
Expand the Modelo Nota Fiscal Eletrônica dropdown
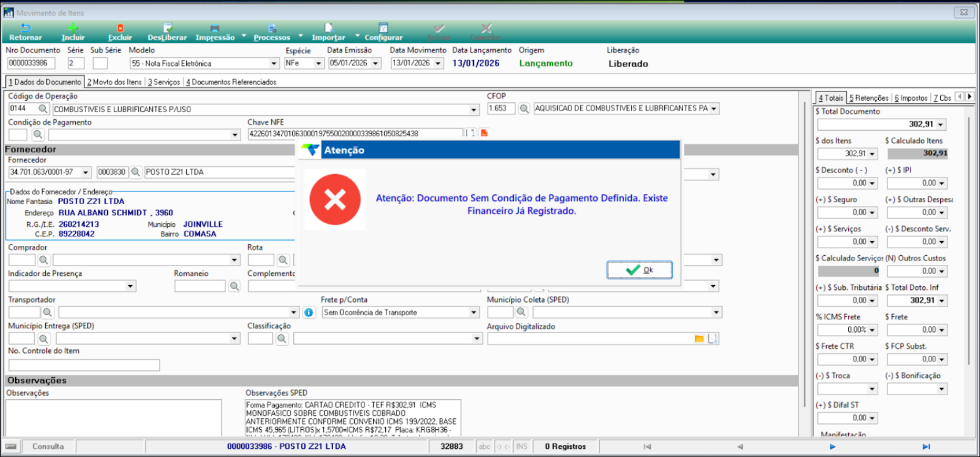274,63
